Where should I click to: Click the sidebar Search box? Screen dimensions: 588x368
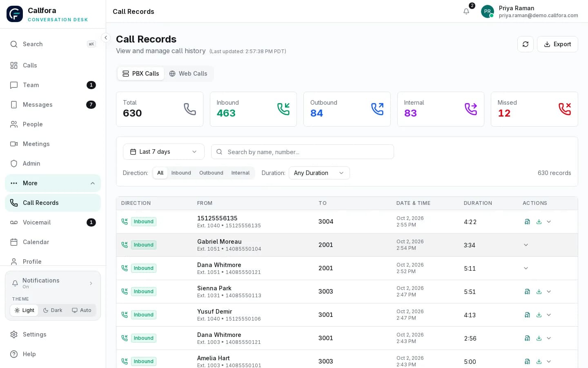coord(53,44)
